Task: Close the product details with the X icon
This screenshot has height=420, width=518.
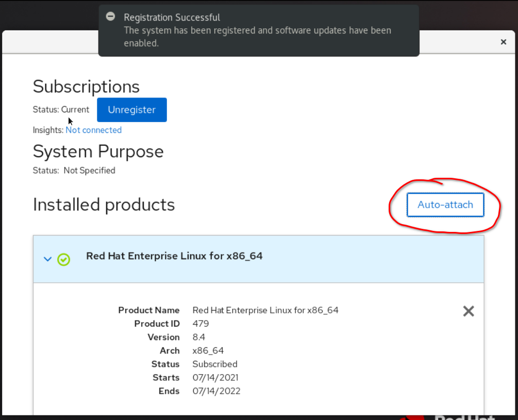Action: pyautogui.click(x=469, y=311)
